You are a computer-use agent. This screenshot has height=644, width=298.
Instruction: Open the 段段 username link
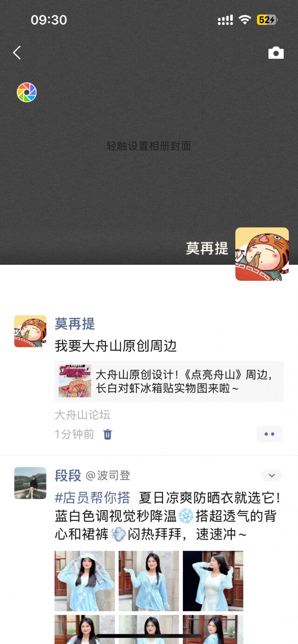[x=68, y=476]
